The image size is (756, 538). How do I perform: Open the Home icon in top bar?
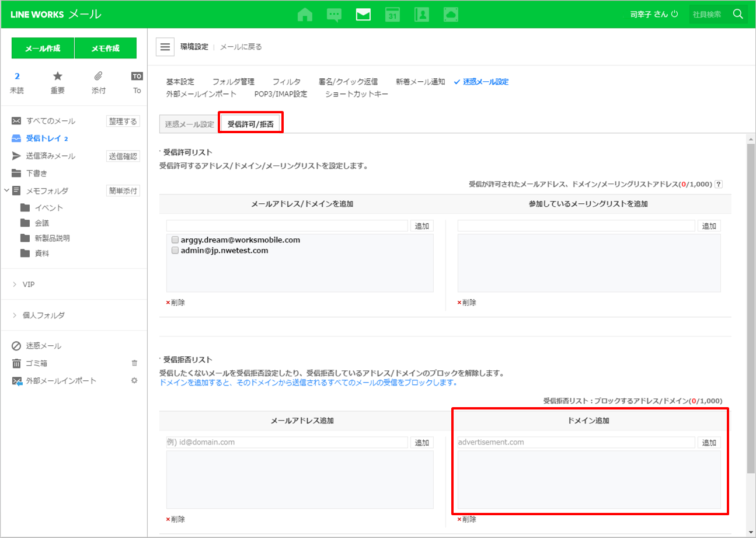coord(305,15)
